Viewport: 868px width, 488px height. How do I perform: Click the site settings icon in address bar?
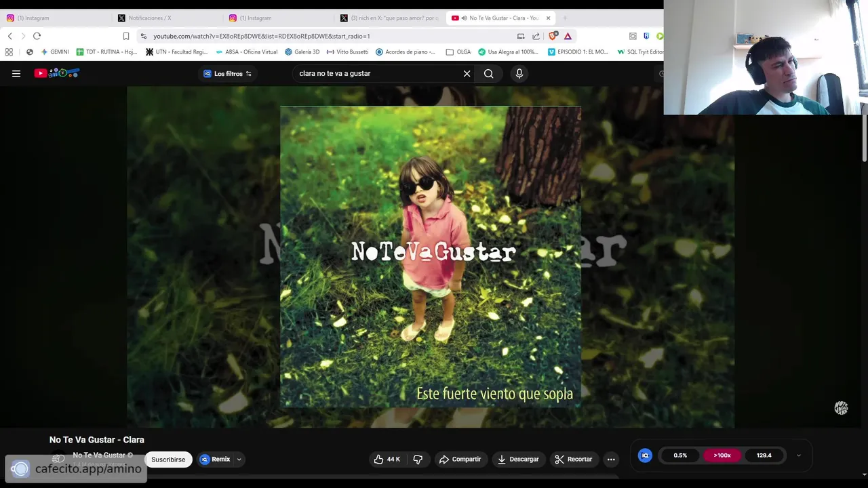143,36
